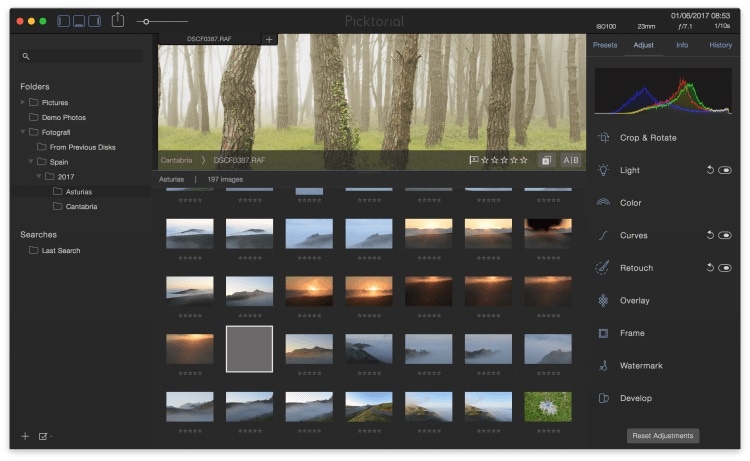750x461 pixels.
Task: Click the Asturias gallery header label
Action: pos(171,179)
